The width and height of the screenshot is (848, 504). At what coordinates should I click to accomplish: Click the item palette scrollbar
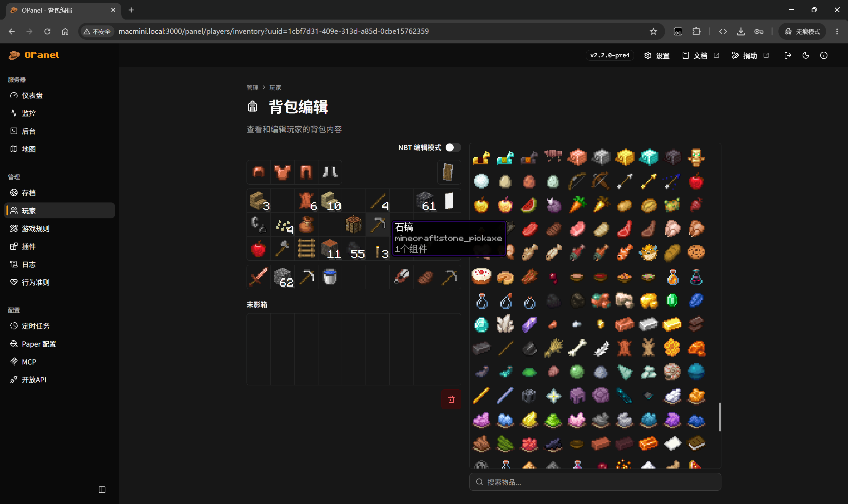pyautogui.click(x=720, y=417)
